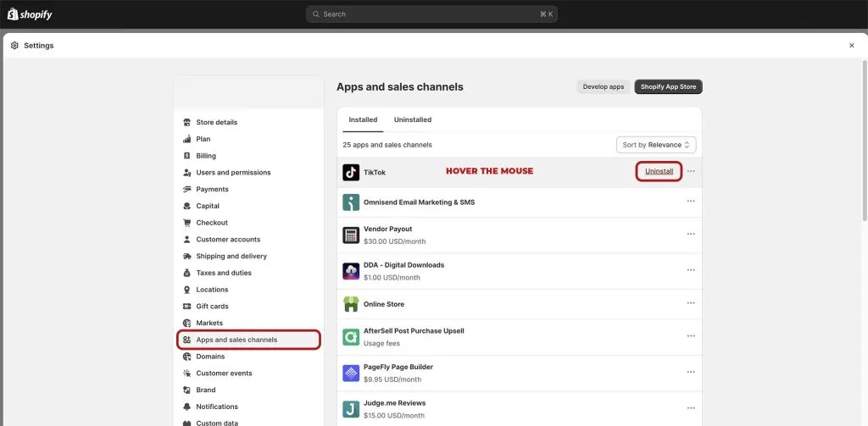The height and width of the screenshot is (426, 868).
Task: Click the TikTok app icon
Action: tap(351, 172)
